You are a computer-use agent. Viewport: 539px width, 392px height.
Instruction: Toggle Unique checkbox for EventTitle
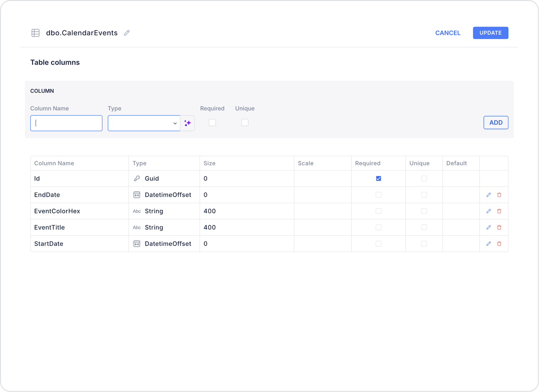click(424, 227)
